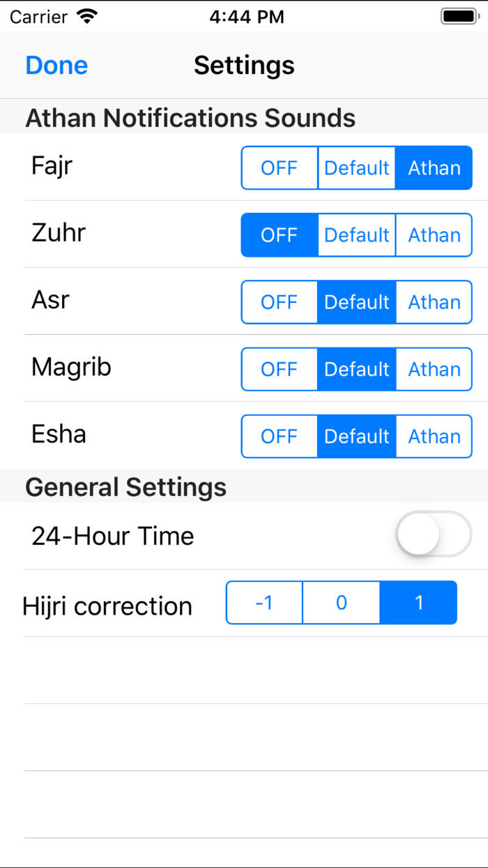Select Athan sound for Magrib
Screen dimensions: 488x868
coord(434,369)
